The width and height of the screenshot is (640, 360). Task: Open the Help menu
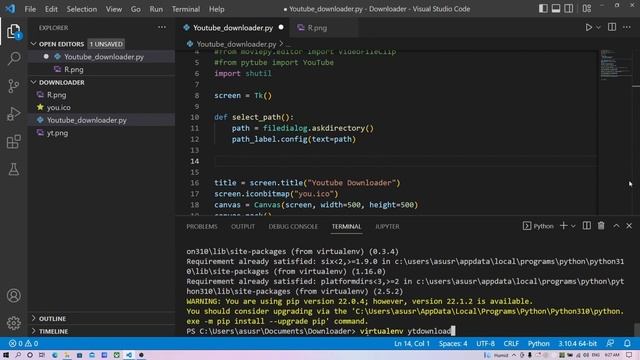click(216, 9)
